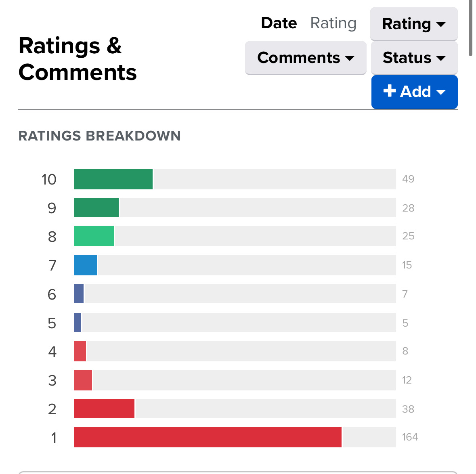The width and height of the screenshot is (476, 474).
Task: Open the Status filter dropdown
Action: pyautogui.click(x=414, y=58)
